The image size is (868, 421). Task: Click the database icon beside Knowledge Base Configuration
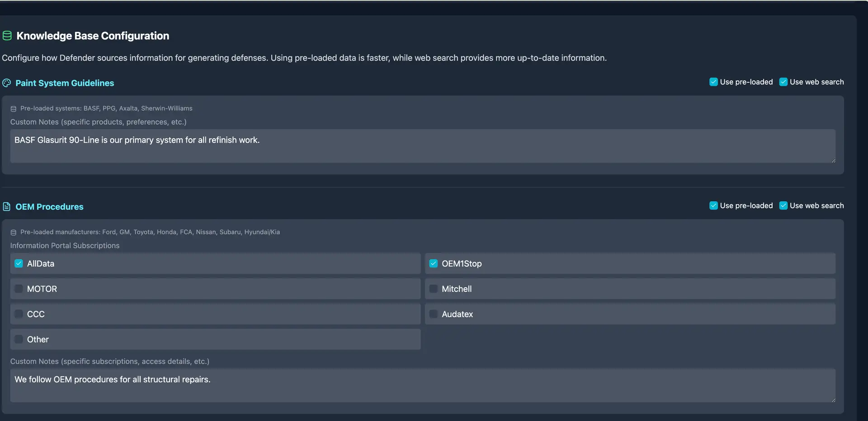click(x=7, y=36)
